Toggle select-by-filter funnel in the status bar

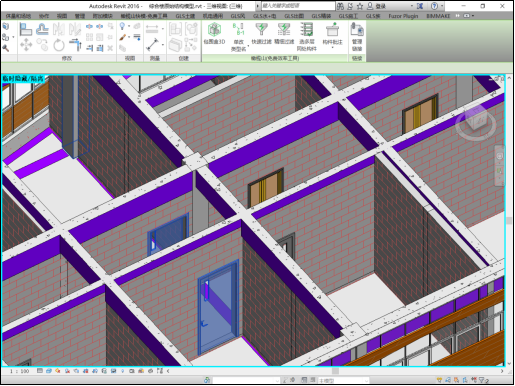tap(482, 380)
